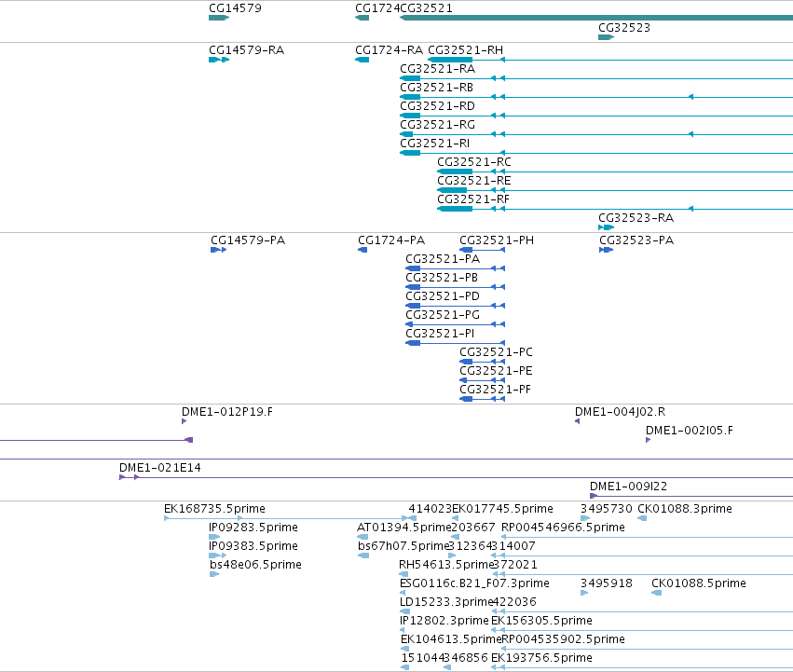Select protein CG32521-PF
This screenshot has height=672, width=793.
(x=495, y=390)
